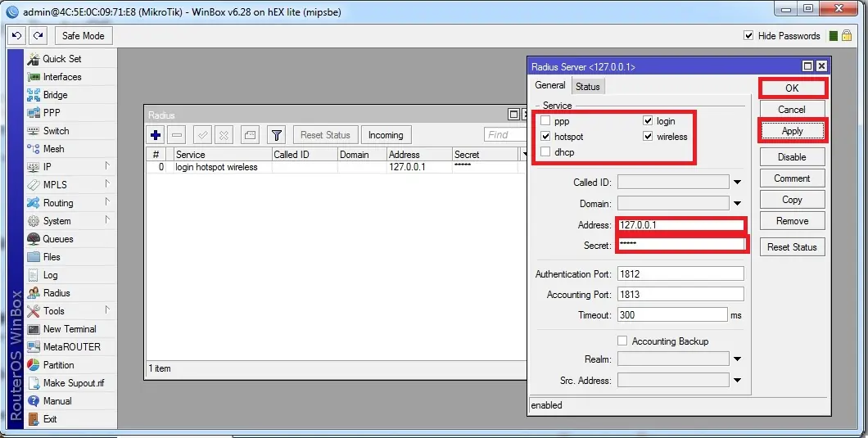Open MetaROUTER menu

[x=72, y=346]
